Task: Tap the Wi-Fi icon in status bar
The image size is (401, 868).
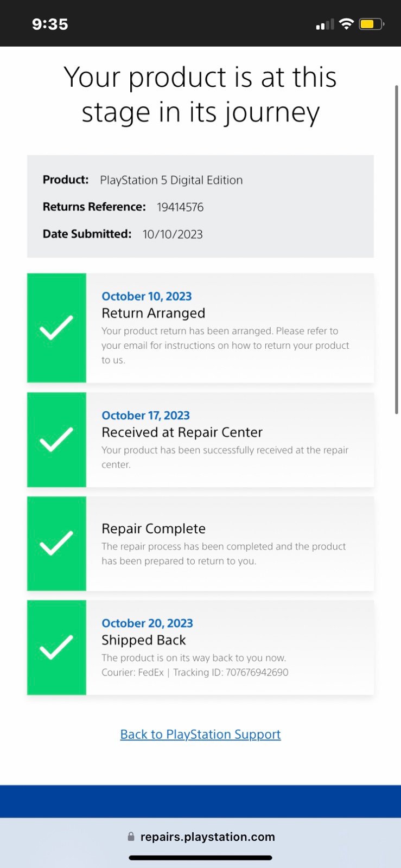Action: pos(346,24)
